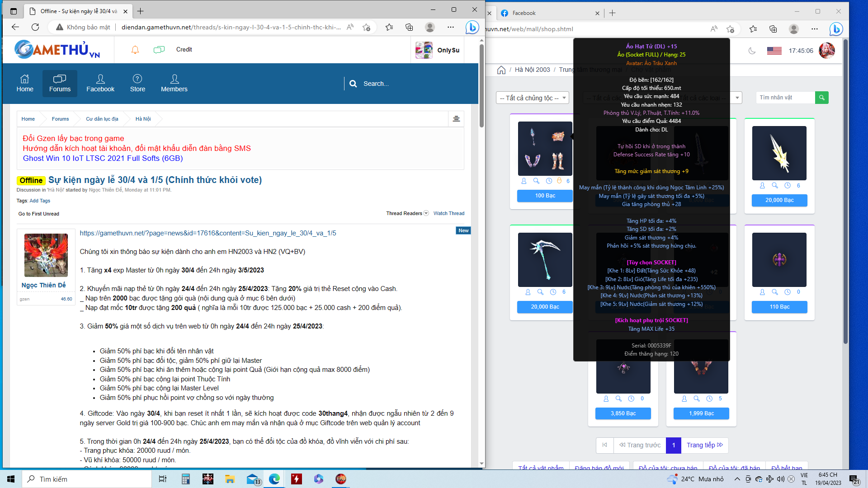The width and height of the screenshot is (868, 488).
Task: Click the forum search magnifier icon
Action: click(353, 84)
